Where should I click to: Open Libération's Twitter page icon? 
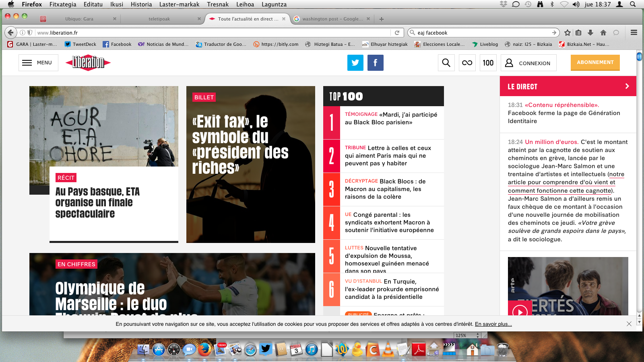pos(355,63)
